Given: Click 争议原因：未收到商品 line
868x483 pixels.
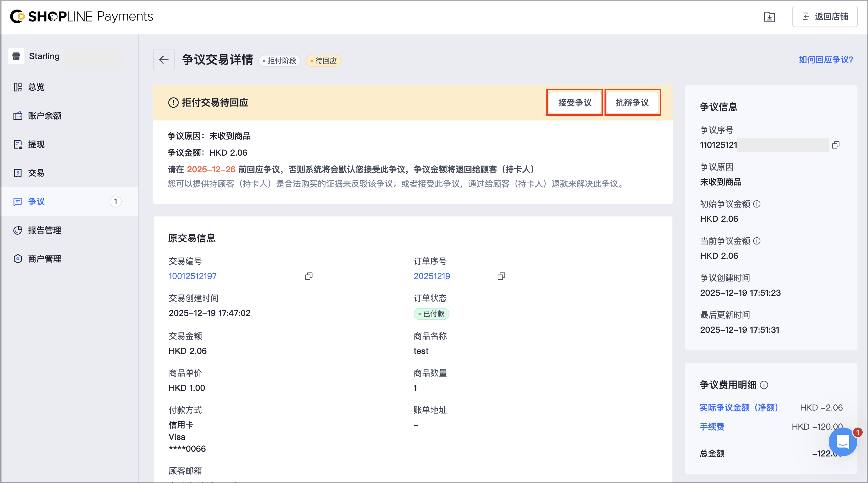Looking at the screenshot, I should tap(209, 136).
